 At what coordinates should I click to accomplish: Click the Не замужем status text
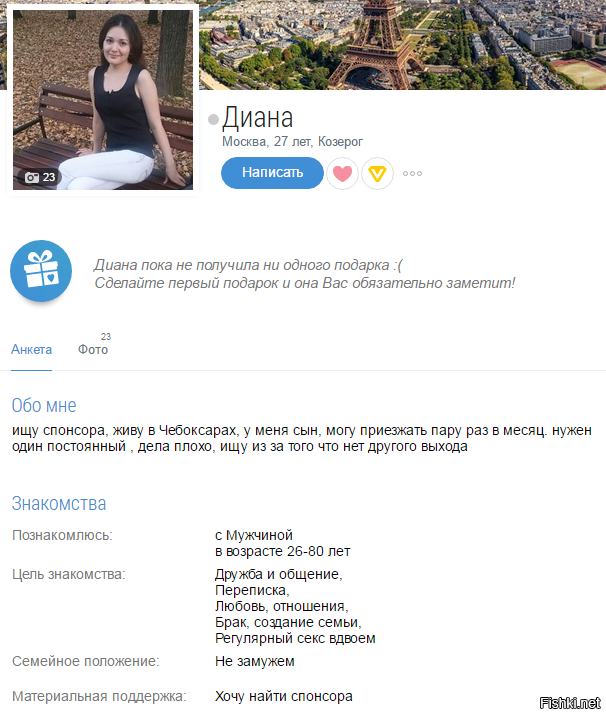click(x=254, y=661)
